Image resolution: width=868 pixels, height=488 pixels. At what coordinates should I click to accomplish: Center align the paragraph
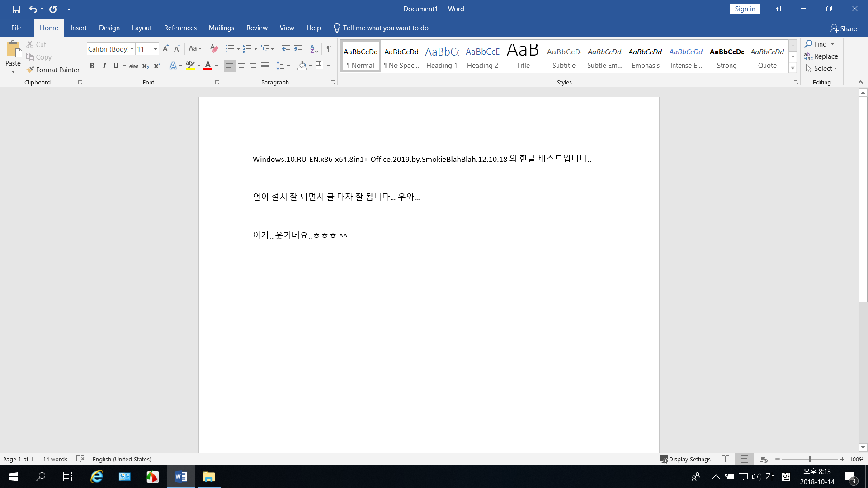click(x=241, y=66)
